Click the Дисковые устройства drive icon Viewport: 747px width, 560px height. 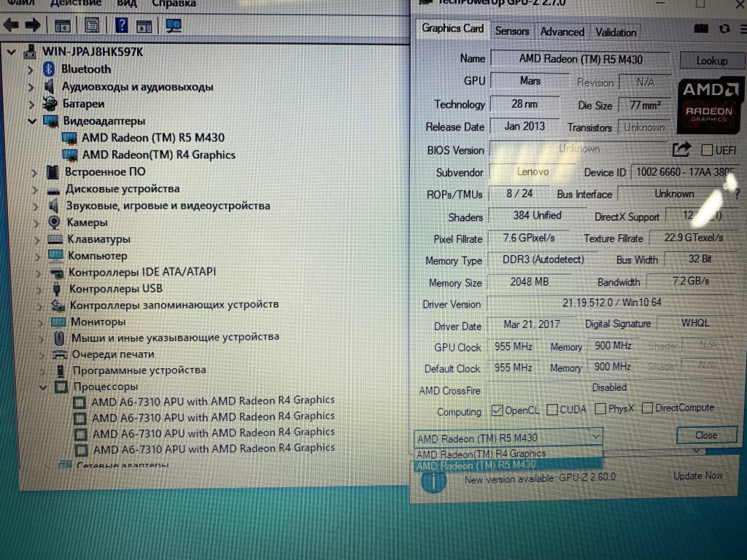point(53,190)
